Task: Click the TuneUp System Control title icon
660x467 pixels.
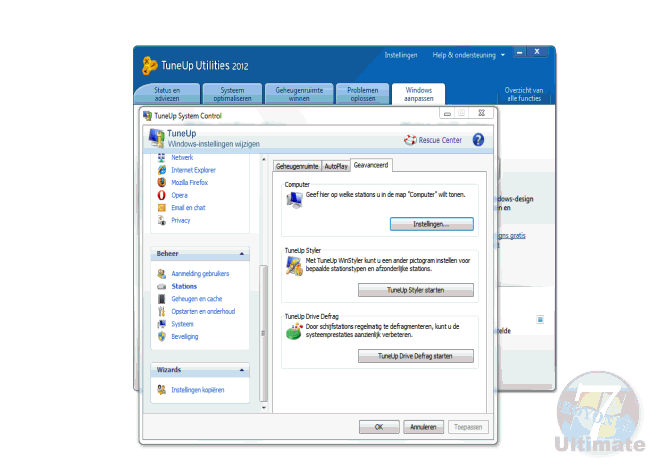Action: pyautogui.click(x=147, y=115)
